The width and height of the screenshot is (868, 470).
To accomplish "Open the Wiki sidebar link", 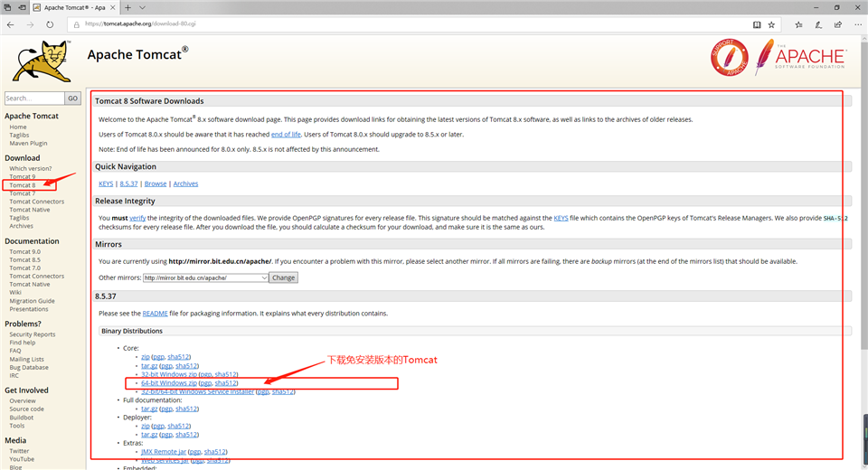I will point(15,292).
